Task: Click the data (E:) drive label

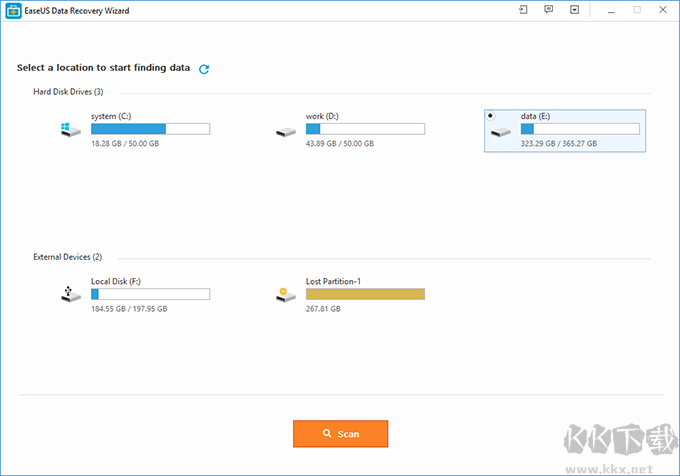Action: click(536, 116)
